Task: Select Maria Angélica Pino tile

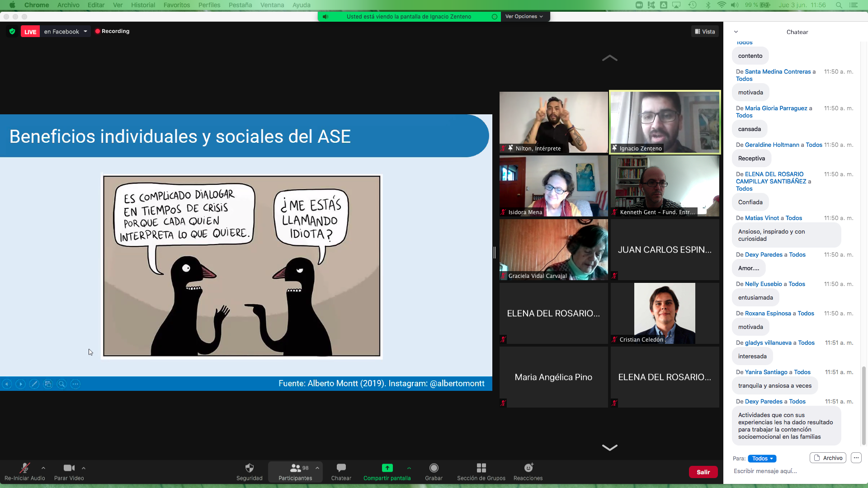Action: pyautogui.click(x=553, y=377)
